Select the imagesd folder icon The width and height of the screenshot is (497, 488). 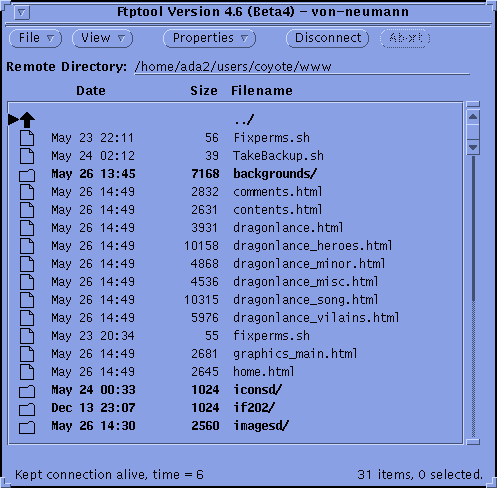[x=27, y=427]
